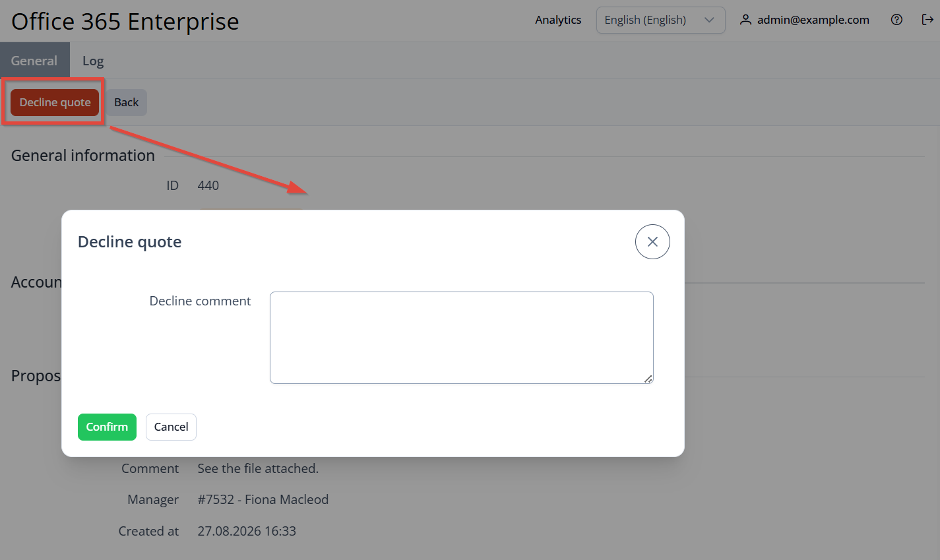940x560 pixels.
Task: Click the Decline comment field label
Action: [x=201, y=301]
